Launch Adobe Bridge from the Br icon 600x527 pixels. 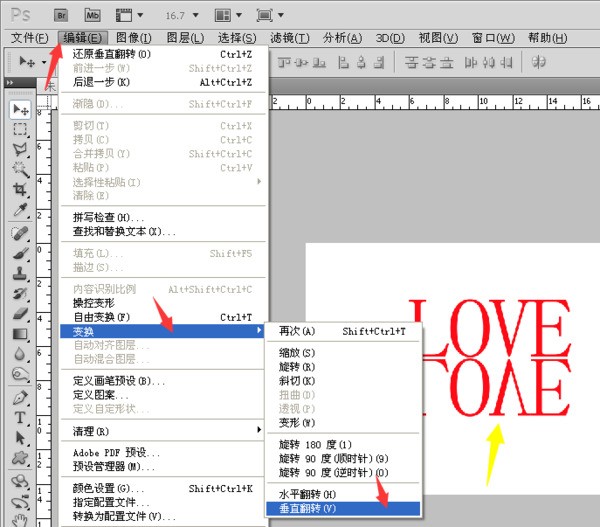[61, 15]
